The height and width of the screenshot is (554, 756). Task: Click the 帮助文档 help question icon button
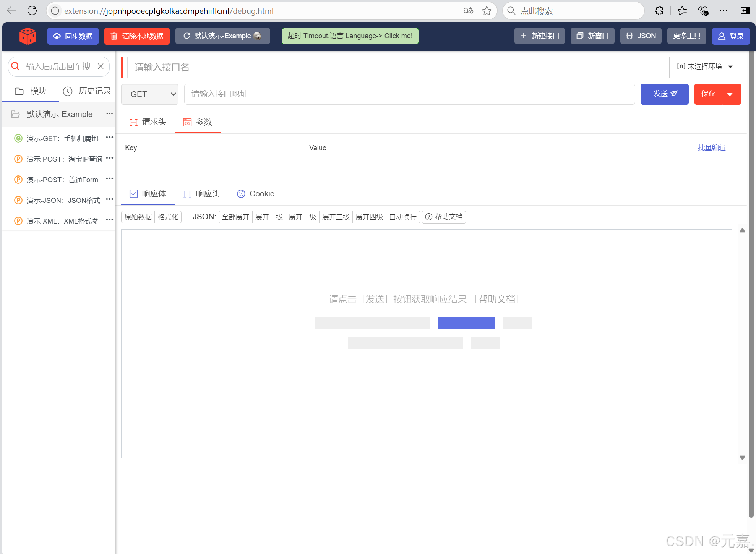click(x=444, y=217)
